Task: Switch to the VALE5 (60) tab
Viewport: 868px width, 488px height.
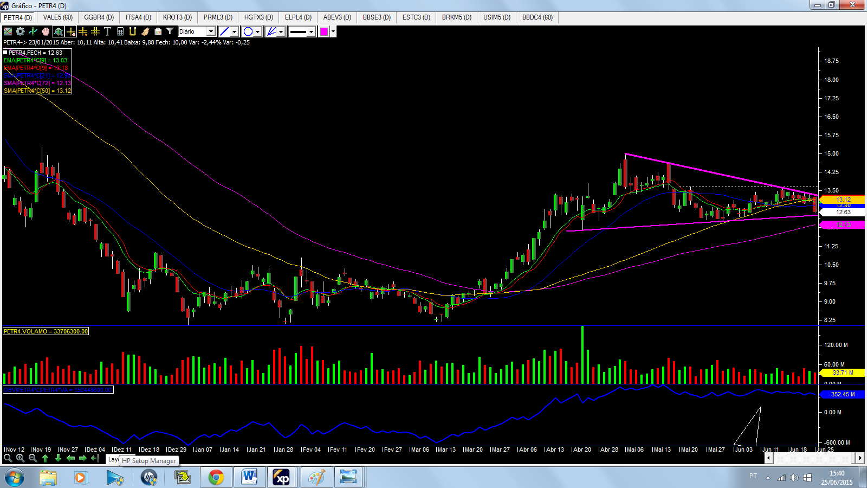Action: [58, 17]
